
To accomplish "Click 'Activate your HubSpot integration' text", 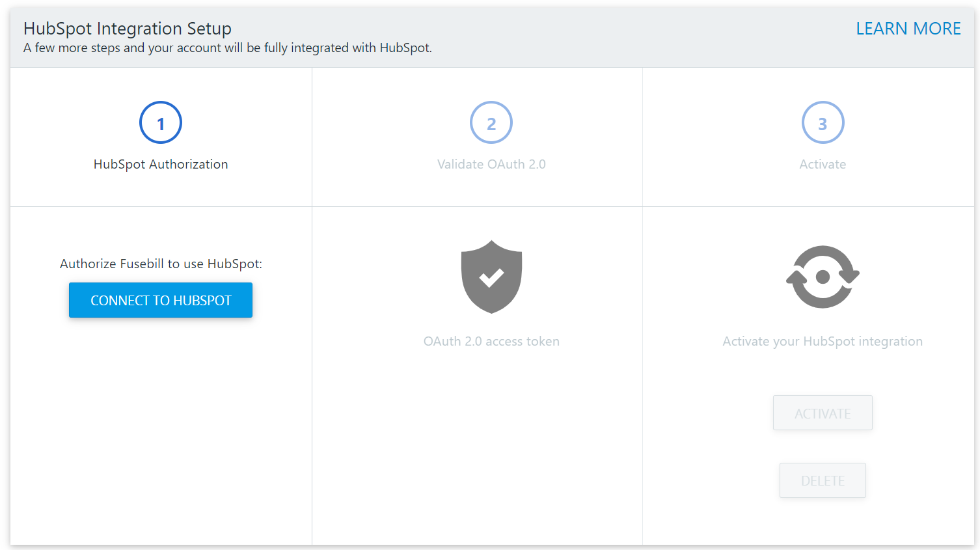I will pos(823,341).
